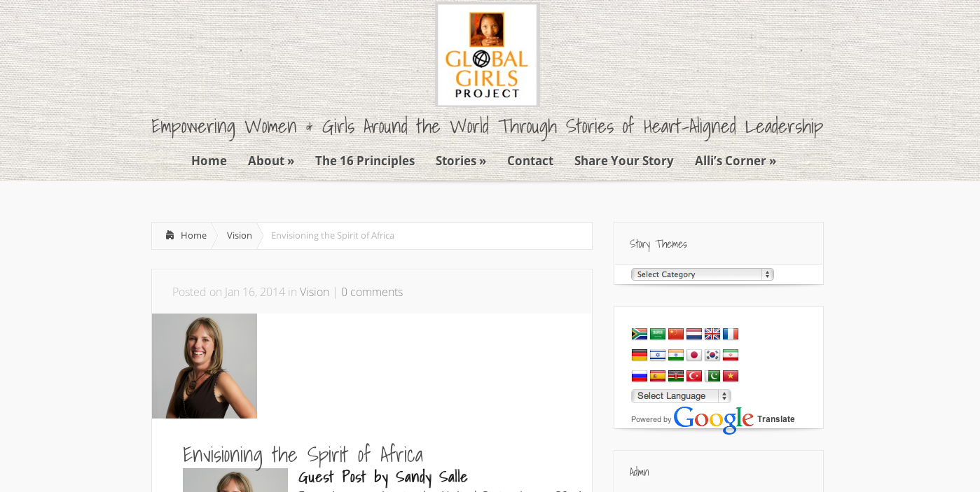Click the United Kingdom flag icon
Screen dimensions: 980x492
tap(712, 334)
